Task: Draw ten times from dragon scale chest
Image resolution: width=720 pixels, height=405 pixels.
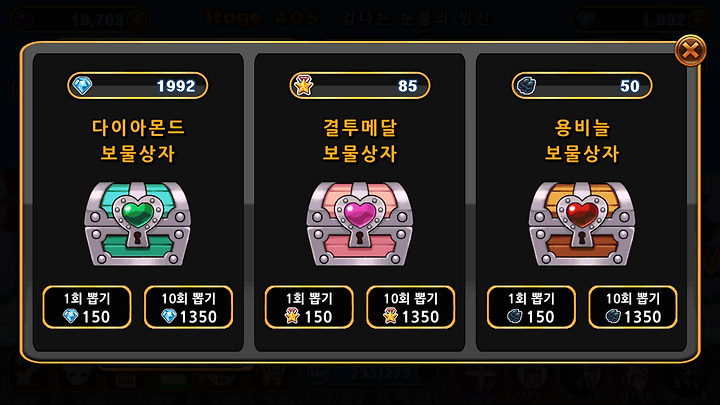Action: click(x=633, y=307)
